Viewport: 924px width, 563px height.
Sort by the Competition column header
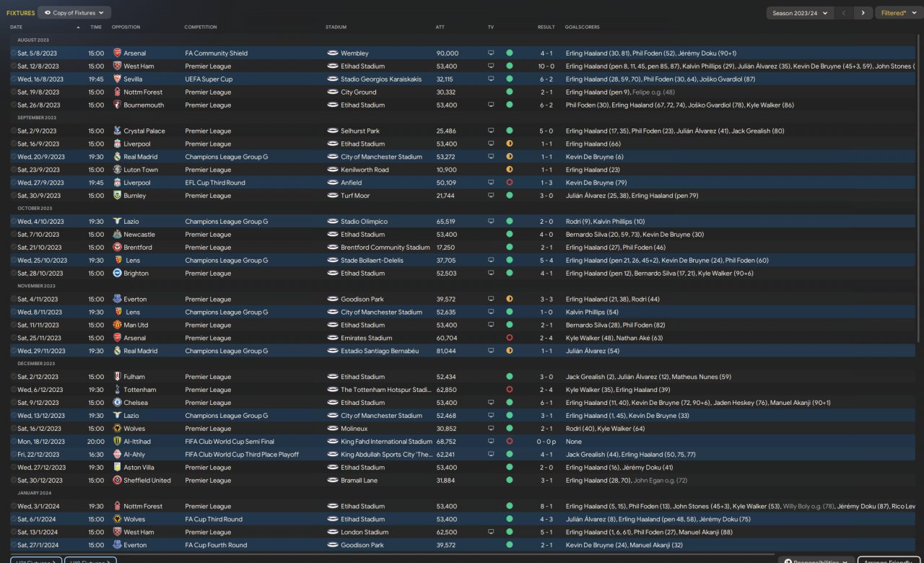tap(201, 27)
